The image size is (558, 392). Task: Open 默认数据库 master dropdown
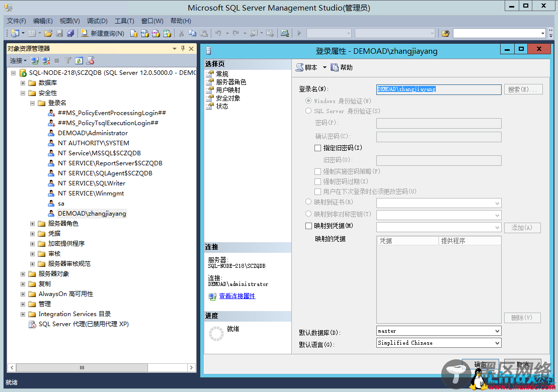coord(497,331)
